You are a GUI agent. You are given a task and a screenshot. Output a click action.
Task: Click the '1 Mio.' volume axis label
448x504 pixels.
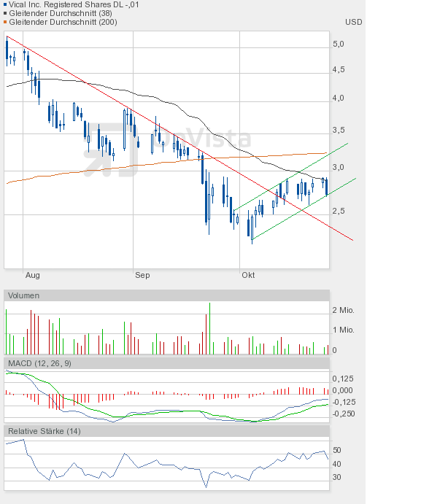(343, 330)
